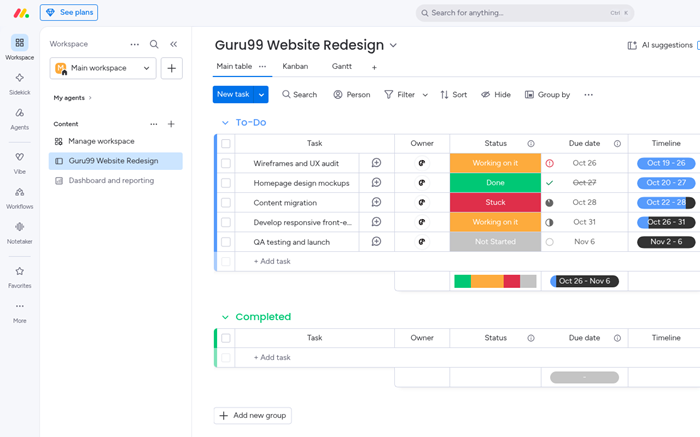Click info icon beside To-Do Status header
Screen dimensions: 700x437
[x=531, y=144]
